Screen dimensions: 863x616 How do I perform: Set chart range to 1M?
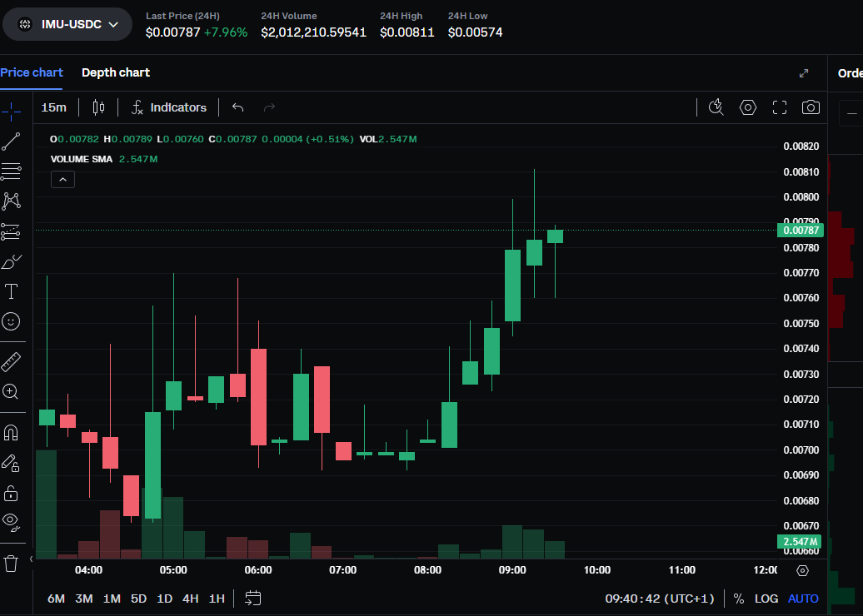pyautogui.click(x=112, y=599)
